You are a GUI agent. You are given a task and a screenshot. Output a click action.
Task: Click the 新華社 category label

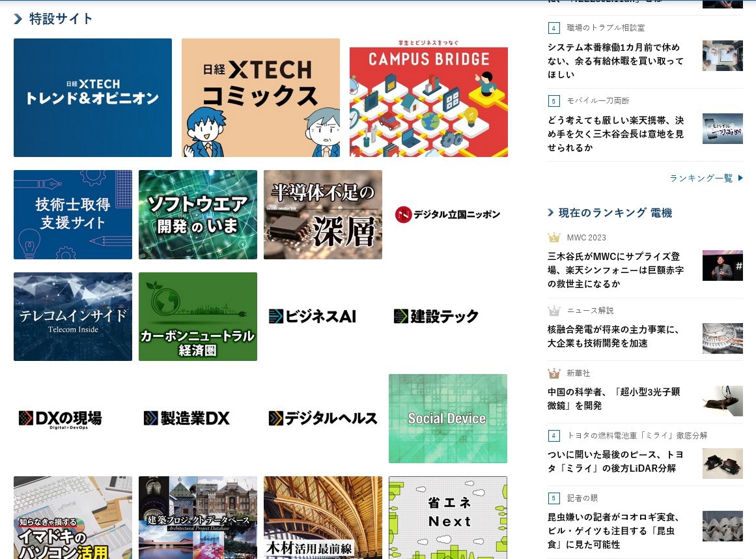coord(578,373)
